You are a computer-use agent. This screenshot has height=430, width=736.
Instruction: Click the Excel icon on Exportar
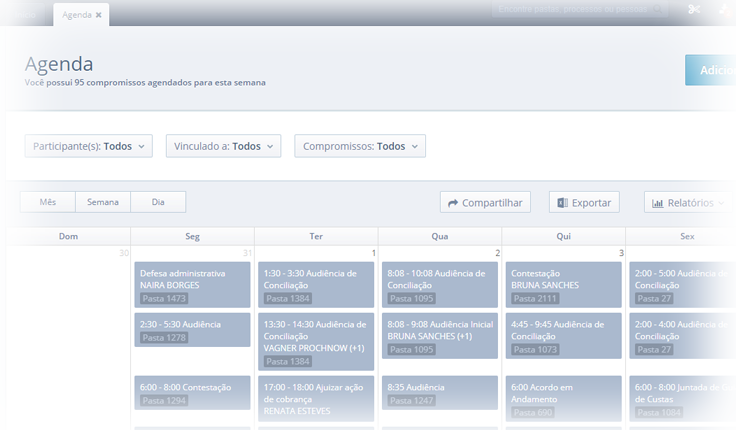563,203
